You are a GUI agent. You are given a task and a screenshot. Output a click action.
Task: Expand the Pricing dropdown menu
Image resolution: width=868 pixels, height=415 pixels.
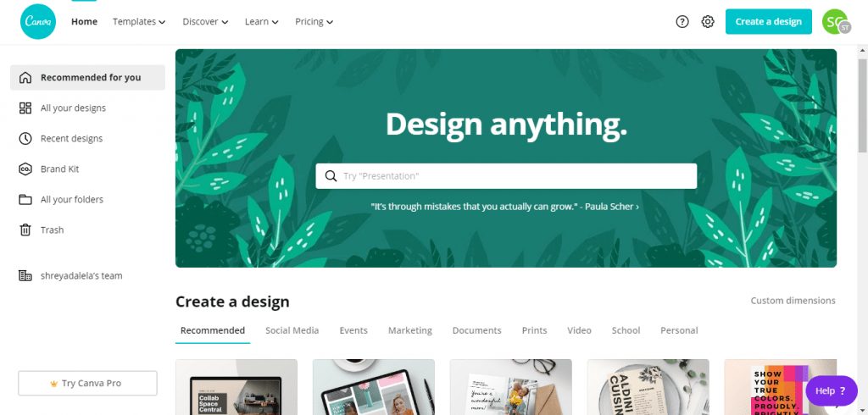click(314, 21)
